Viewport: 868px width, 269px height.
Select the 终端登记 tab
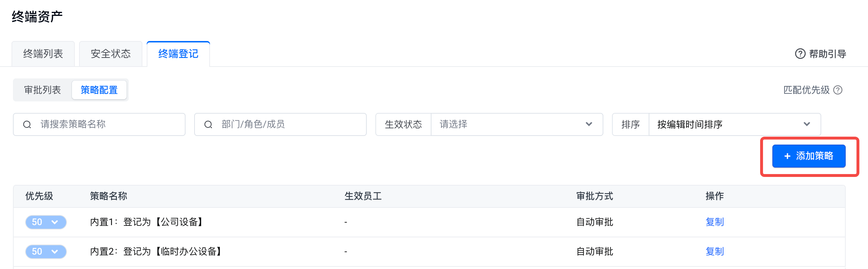point(178,54)
